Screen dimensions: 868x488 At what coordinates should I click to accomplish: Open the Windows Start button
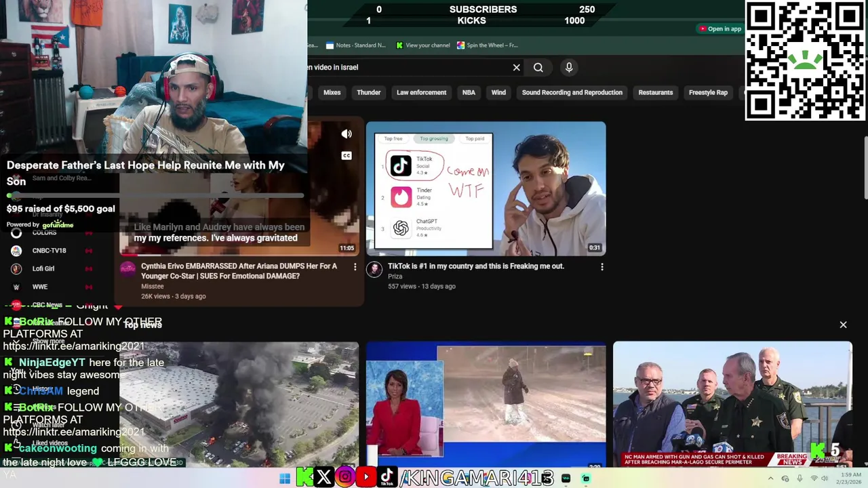click(285, 479)
